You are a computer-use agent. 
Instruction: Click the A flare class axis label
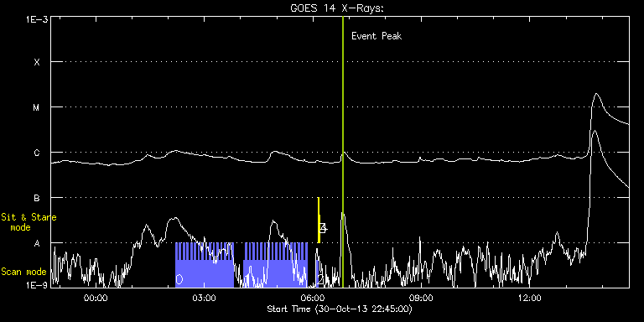[x=37, y=243]
